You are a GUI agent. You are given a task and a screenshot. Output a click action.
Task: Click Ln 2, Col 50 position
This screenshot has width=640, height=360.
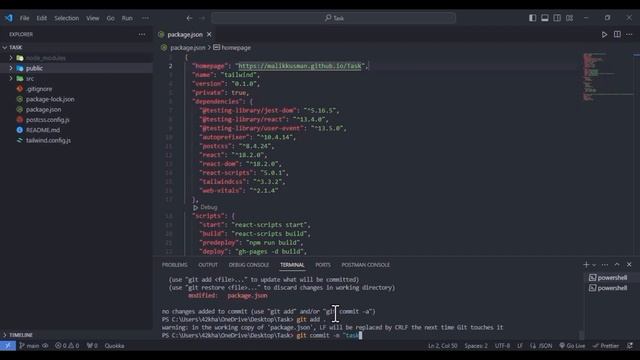point(442,346)
